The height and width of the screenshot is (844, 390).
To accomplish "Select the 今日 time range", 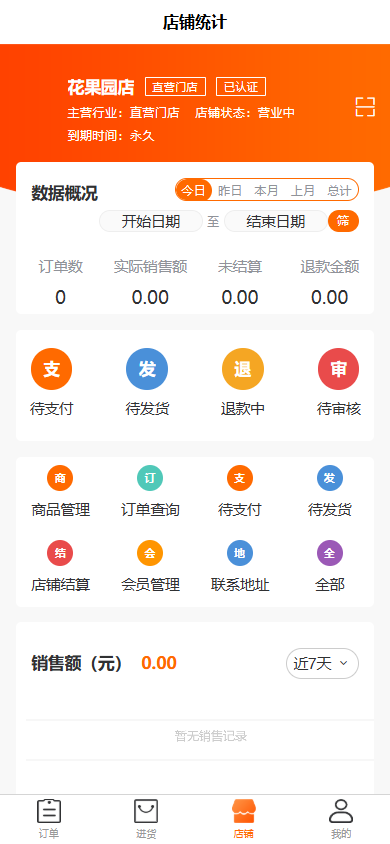I will [x=194, y=190].
